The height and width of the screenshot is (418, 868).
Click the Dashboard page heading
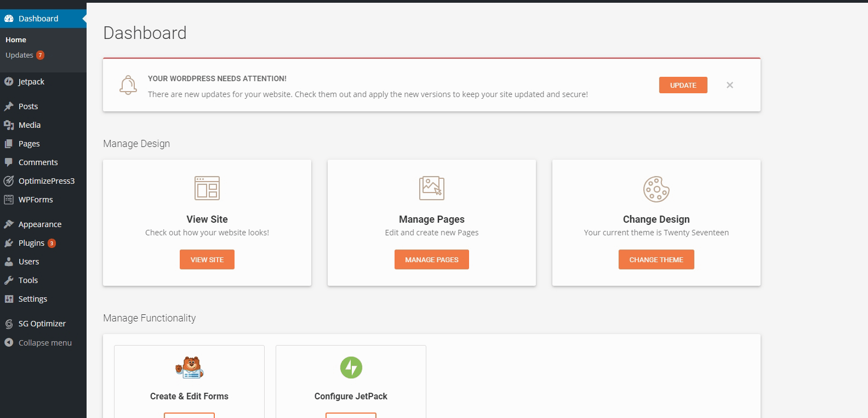(145, 33)
